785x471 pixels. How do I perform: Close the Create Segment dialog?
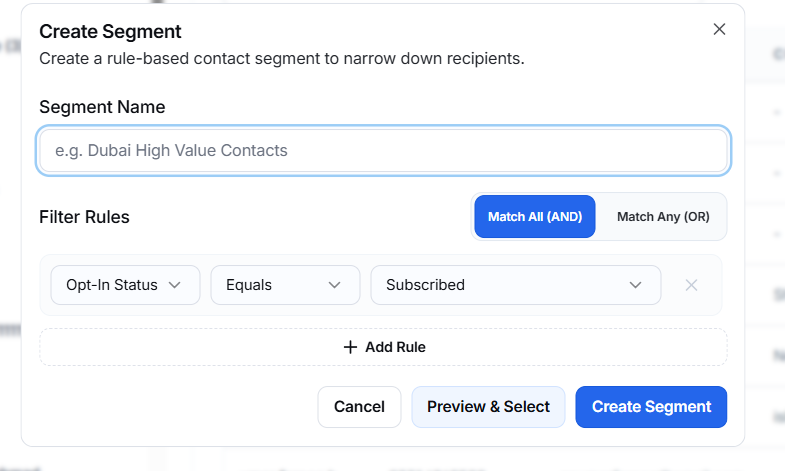coord(719,29)
